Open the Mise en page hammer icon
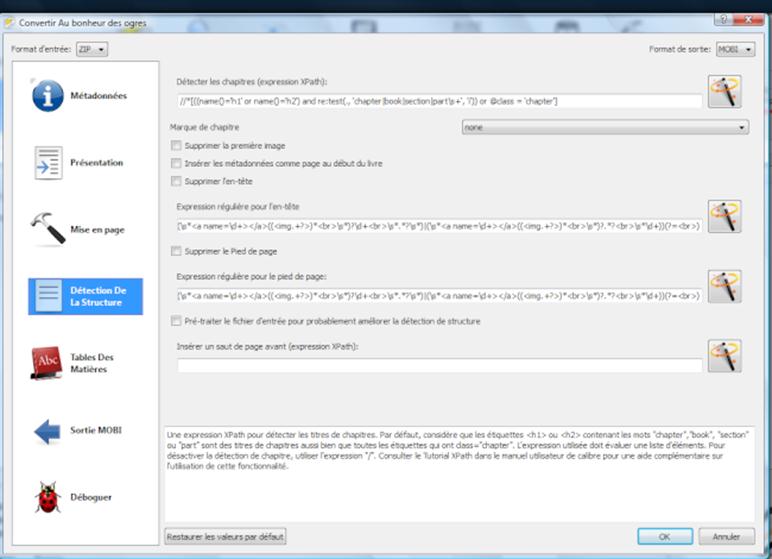The image size is (772, 559). (x=48, y=228)
